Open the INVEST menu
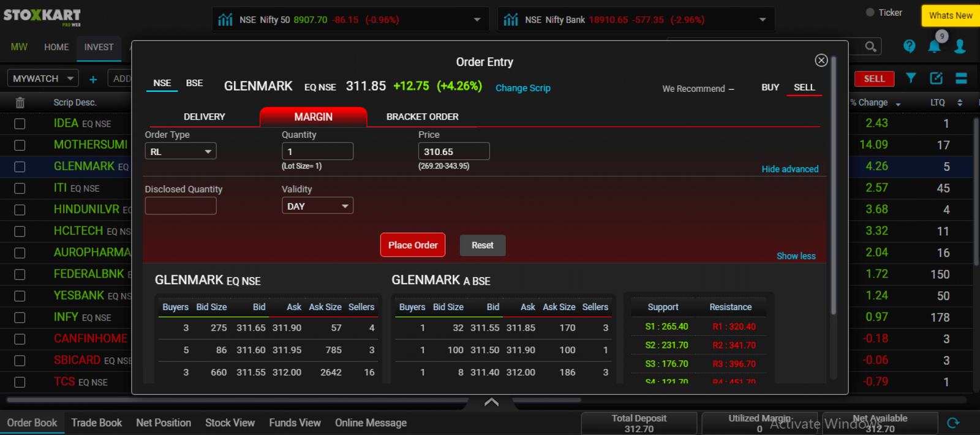980x435 pixels. 99,47
